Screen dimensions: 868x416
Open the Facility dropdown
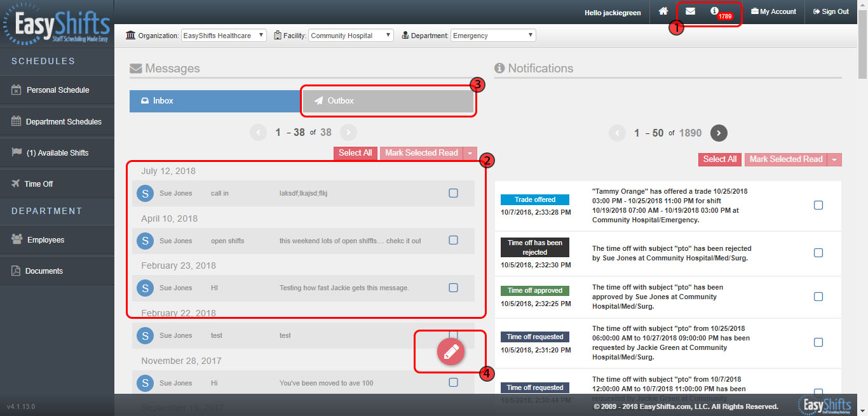coord(351,36)
